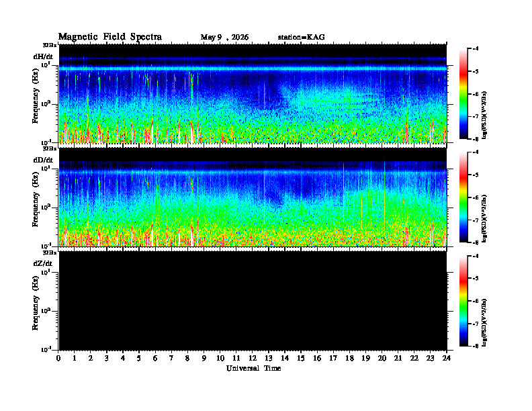
Task: Click the "15" hour tick label on the time axis
Action: [301, 359]
